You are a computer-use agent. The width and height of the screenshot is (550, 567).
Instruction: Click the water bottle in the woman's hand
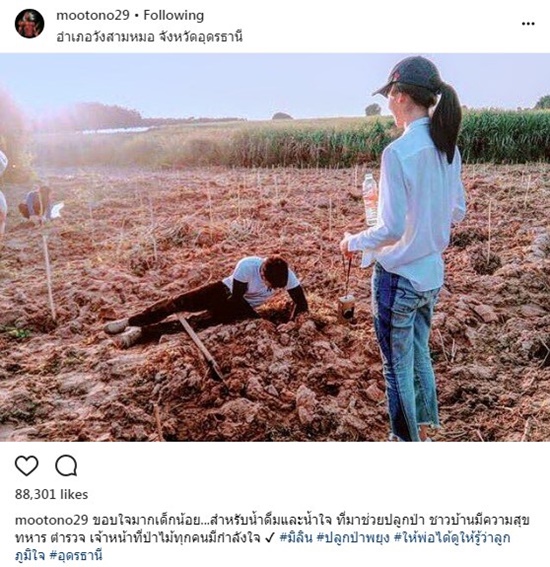(x=370, y=199)
